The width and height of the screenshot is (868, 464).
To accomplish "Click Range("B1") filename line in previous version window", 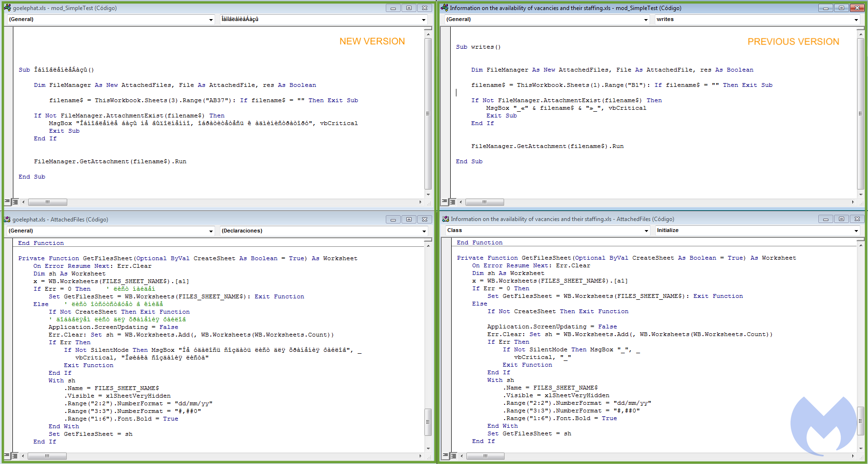I will pos(622,85).
